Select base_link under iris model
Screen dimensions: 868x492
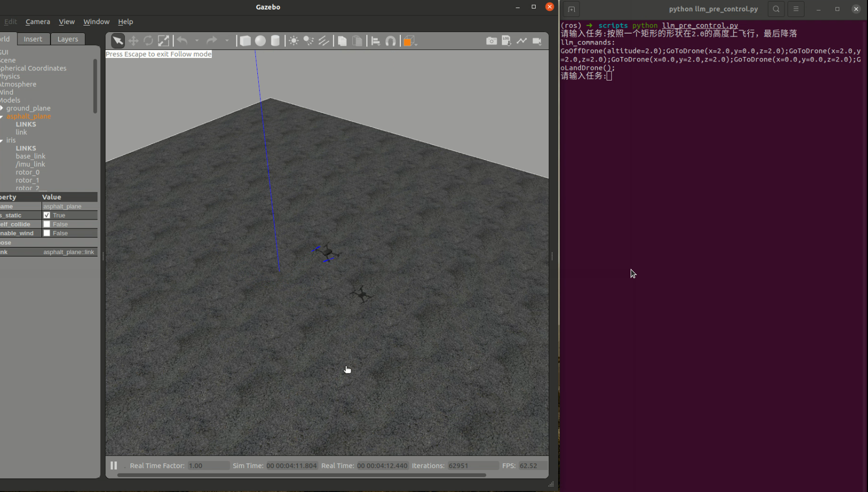coord(30,156)
